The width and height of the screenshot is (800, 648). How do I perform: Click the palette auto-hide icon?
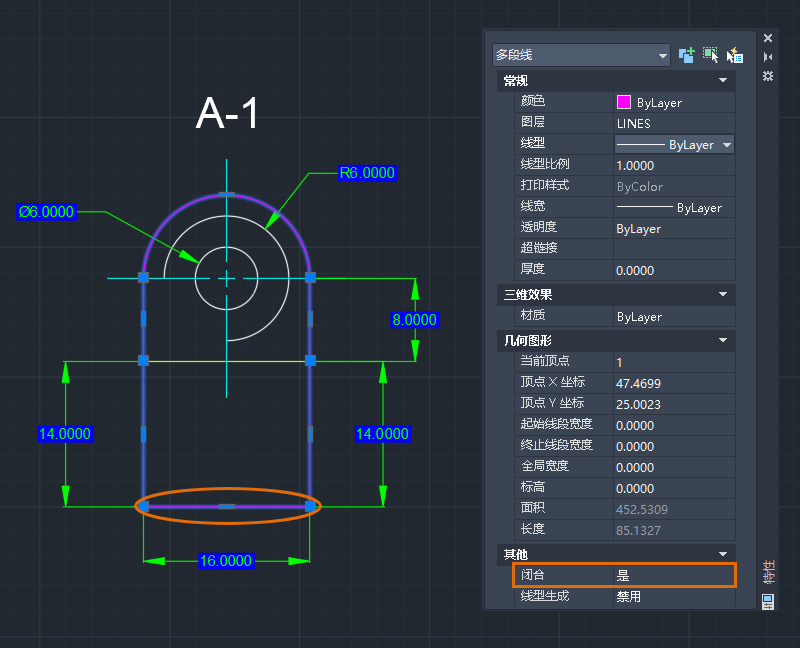(768, 57)
